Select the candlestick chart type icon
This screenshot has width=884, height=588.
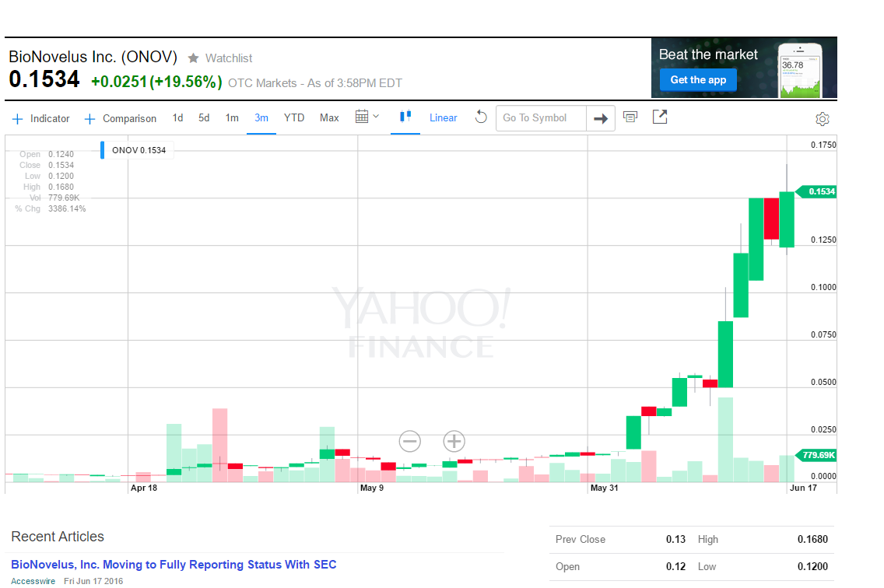point(405,117)
